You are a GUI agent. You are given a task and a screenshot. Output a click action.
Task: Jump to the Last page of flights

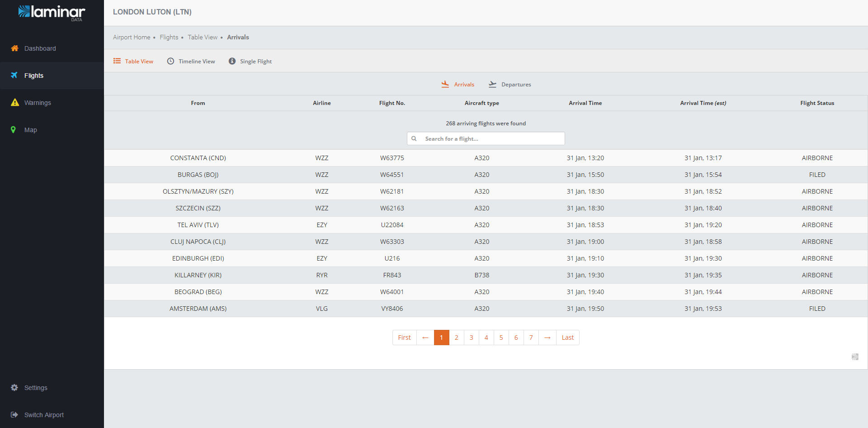(x=567, y=338)
